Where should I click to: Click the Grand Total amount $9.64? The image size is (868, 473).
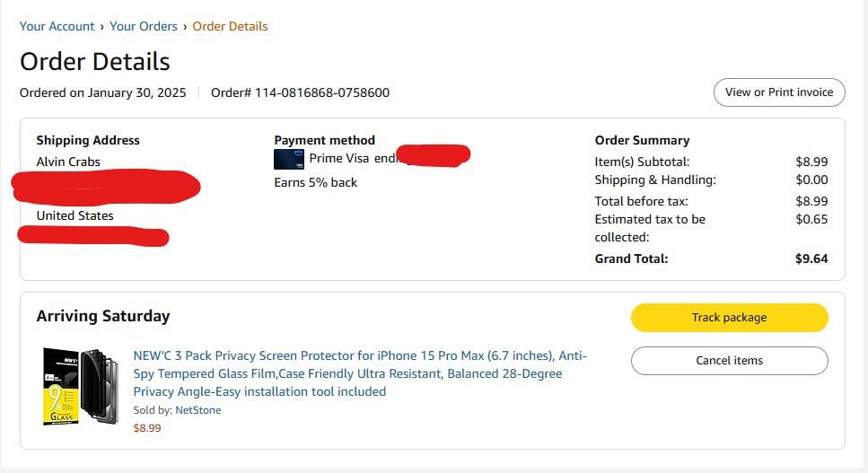point(811,258)
